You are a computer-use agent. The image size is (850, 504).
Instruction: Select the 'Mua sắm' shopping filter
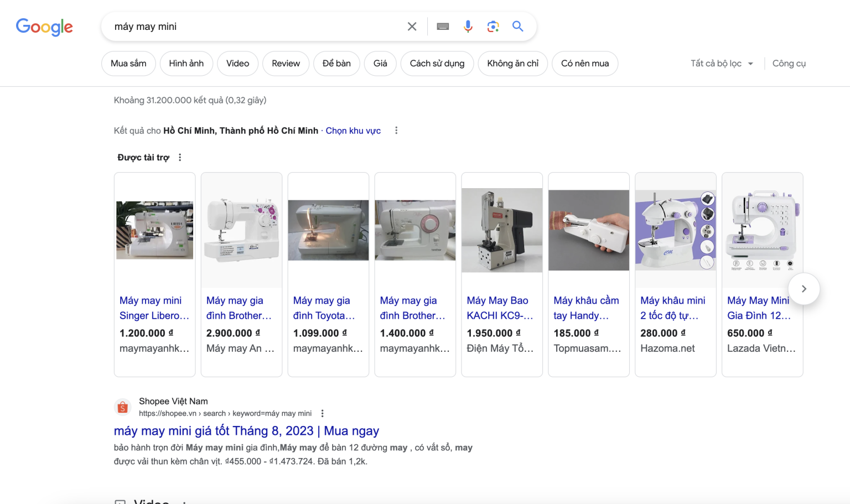(128, 64)
